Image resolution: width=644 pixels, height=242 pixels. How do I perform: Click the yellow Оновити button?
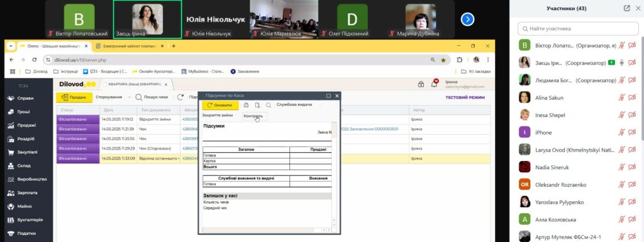click(x=220, y=106)
